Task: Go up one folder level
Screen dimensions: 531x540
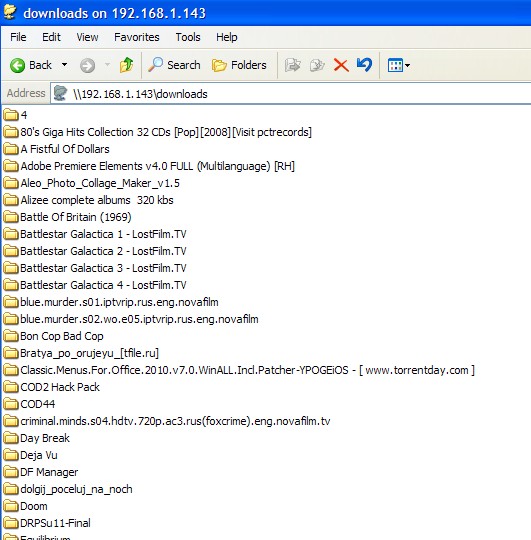Action: tap(126, 65)
